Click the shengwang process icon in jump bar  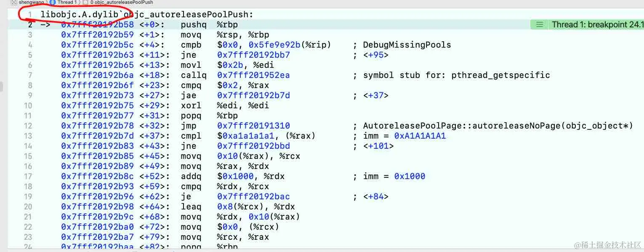[13, 2]
